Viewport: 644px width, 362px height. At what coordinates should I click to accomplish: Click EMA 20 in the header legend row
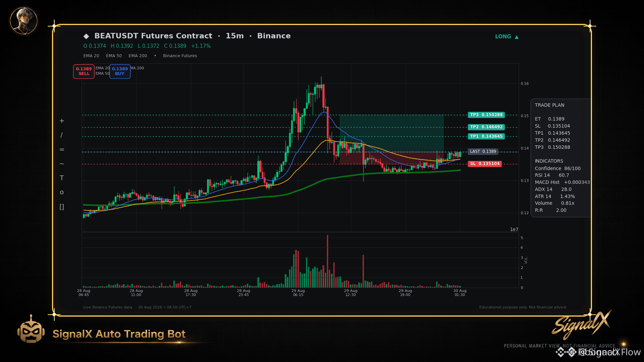pyautogui.click(x=91, y=56)
